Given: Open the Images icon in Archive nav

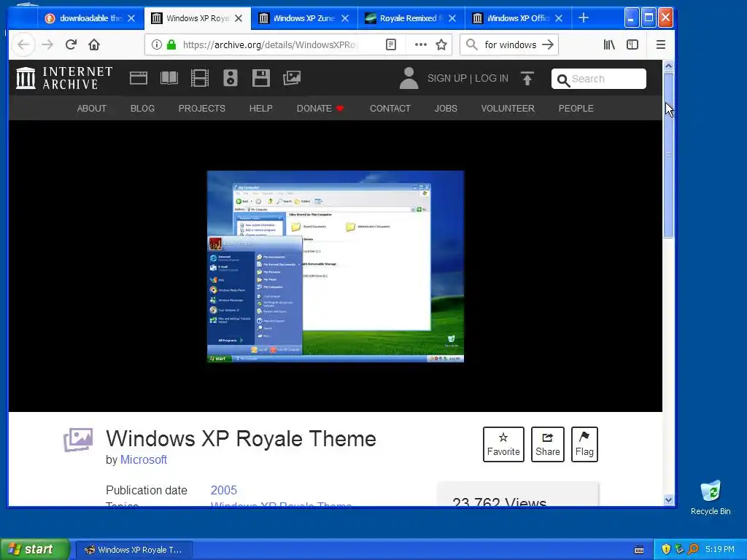Looking at the screenshot, I should pyautogui.click(x=292, y=78).
